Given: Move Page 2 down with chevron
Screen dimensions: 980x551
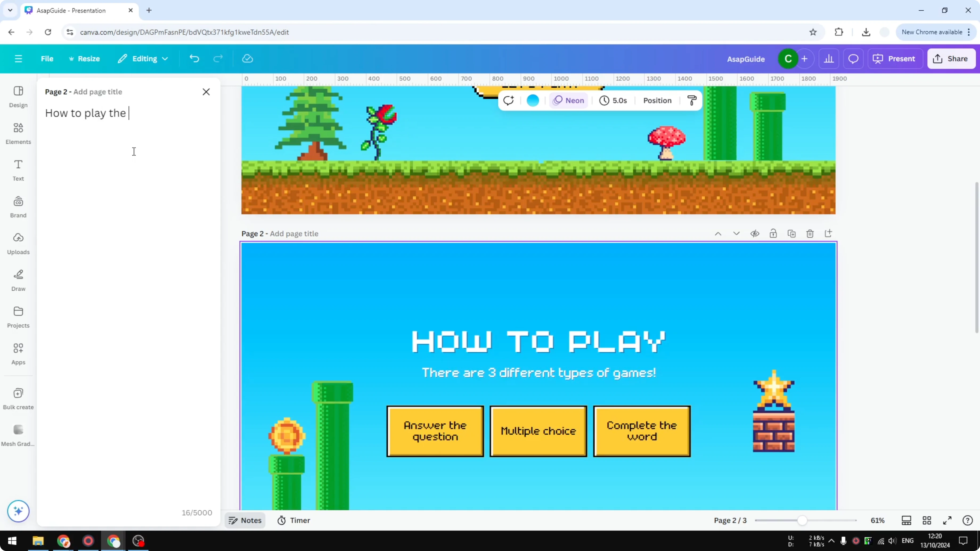Looking at the screenshot, I should (x=737, y=233).
